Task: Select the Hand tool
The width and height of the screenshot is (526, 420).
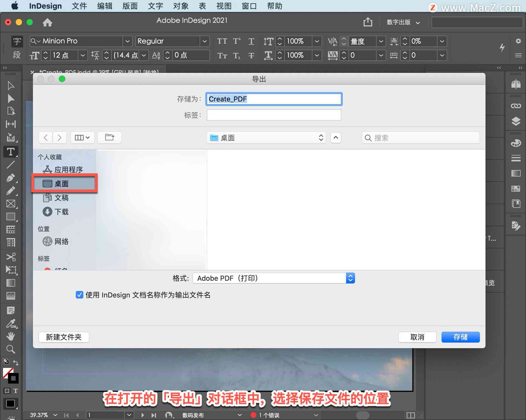Action: [x=11, y=336]
